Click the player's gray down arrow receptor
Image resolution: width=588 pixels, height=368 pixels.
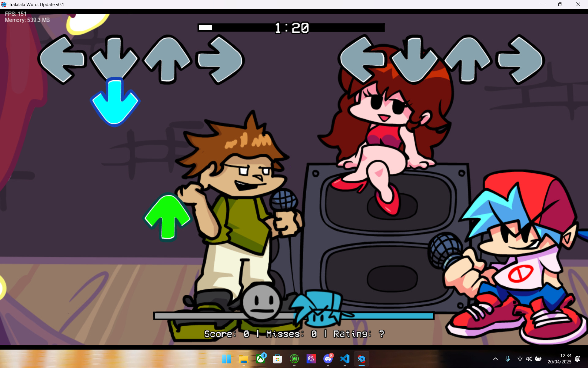(415, 59)
